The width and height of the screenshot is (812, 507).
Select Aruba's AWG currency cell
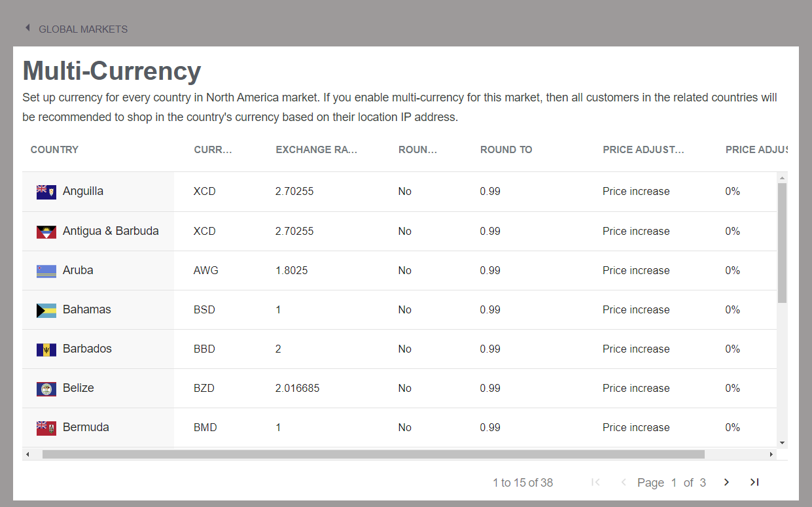206,271
